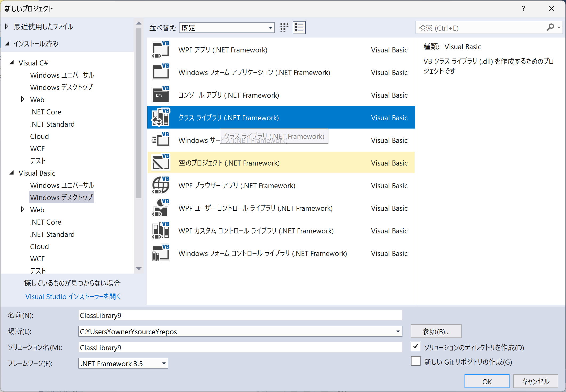Expand 最近使用したファイル section
This screenshot has width=566, height=392.
tap(7, 26)
